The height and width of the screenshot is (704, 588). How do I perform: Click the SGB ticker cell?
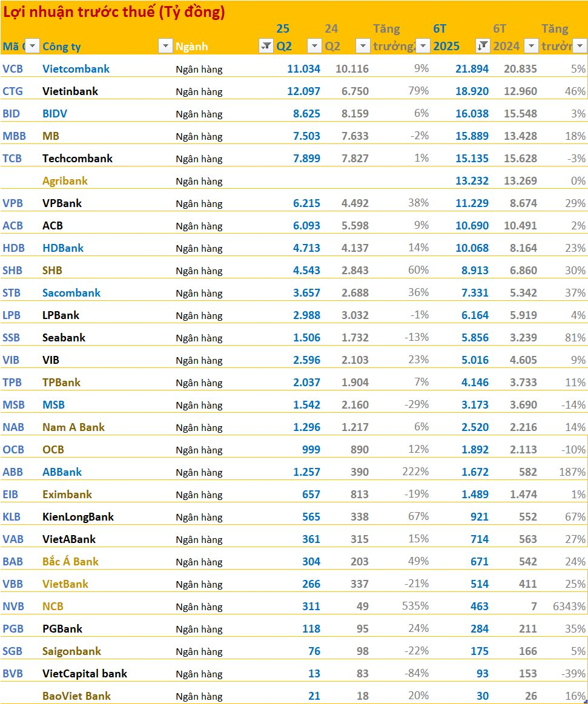coord(13,651)
